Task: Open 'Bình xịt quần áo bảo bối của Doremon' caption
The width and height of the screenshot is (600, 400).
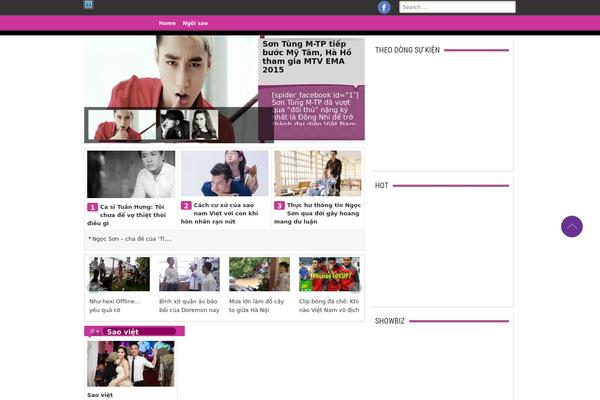Action: tap(189, 305)
